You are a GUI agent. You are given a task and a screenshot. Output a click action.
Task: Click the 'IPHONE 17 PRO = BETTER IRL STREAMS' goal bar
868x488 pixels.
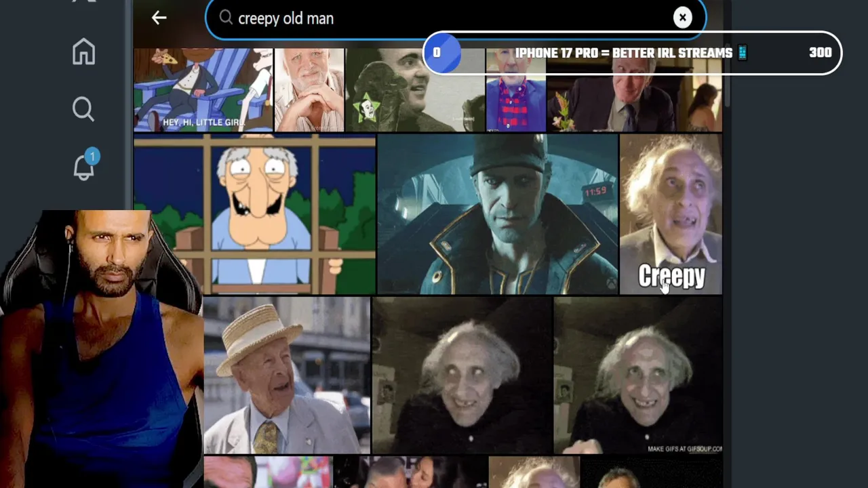pos(632,53)
